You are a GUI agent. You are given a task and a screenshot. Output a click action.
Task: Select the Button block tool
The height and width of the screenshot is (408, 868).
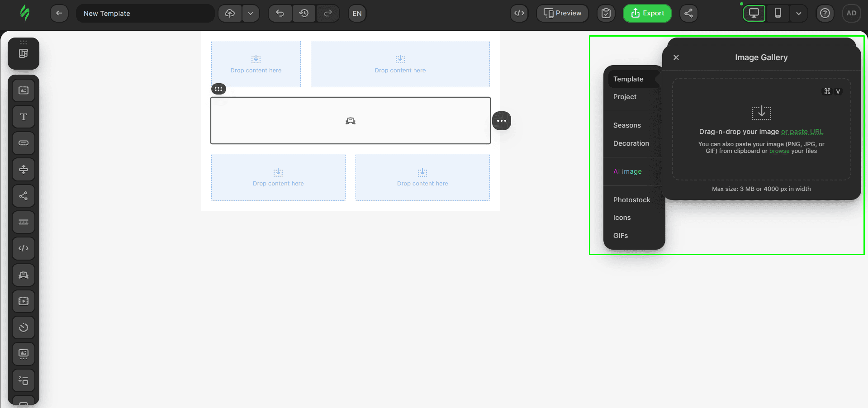24,143
